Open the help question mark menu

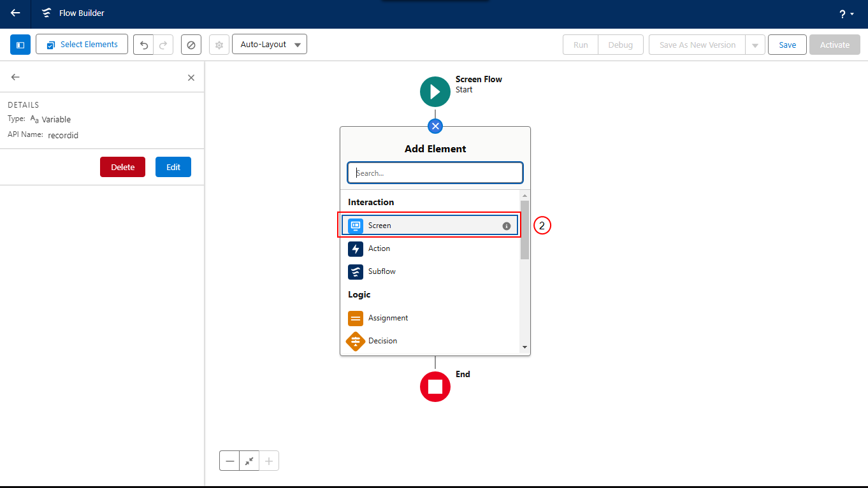[846, 14]
